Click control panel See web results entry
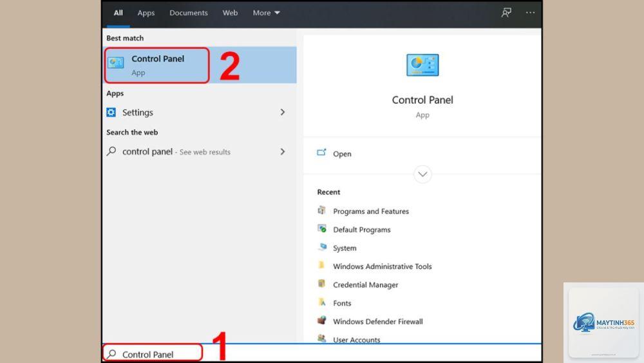Screen dimensions: 644x363 pos(199,152)
